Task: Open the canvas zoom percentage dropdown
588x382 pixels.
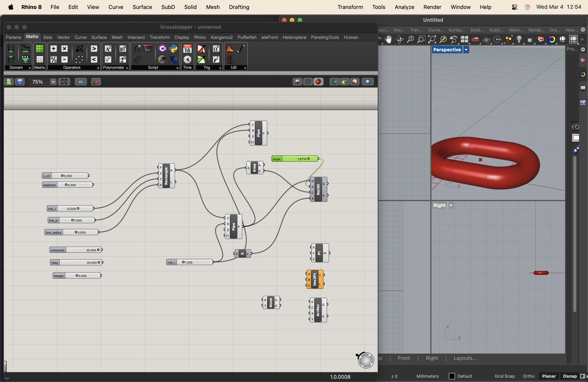Action: [53, 82]
